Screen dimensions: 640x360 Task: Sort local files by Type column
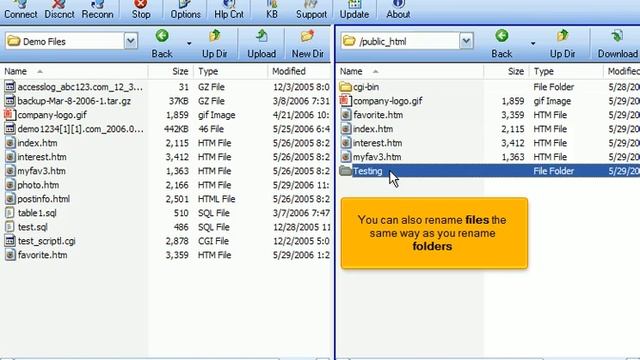click(231, 71)
